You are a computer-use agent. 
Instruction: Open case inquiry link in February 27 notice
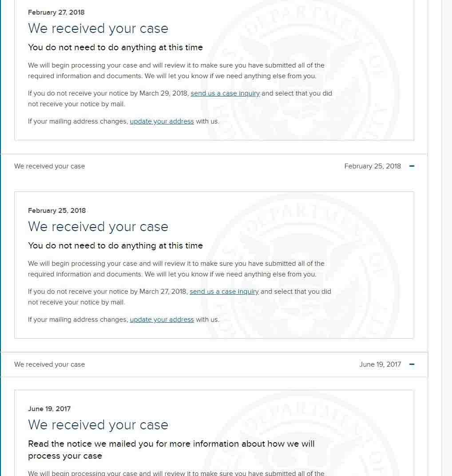pos(225,93)
